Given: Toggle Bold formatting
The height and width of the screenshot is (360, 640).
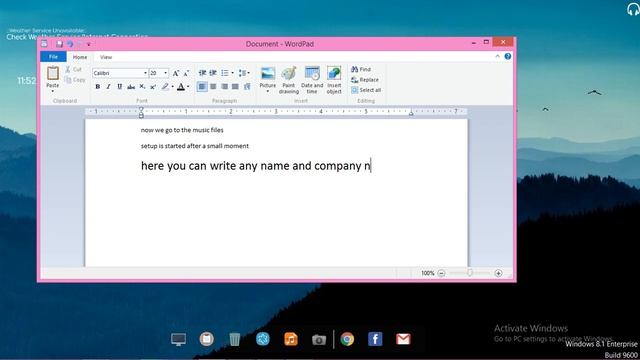Looking at the screenshot, I should (x=98, y=87).
